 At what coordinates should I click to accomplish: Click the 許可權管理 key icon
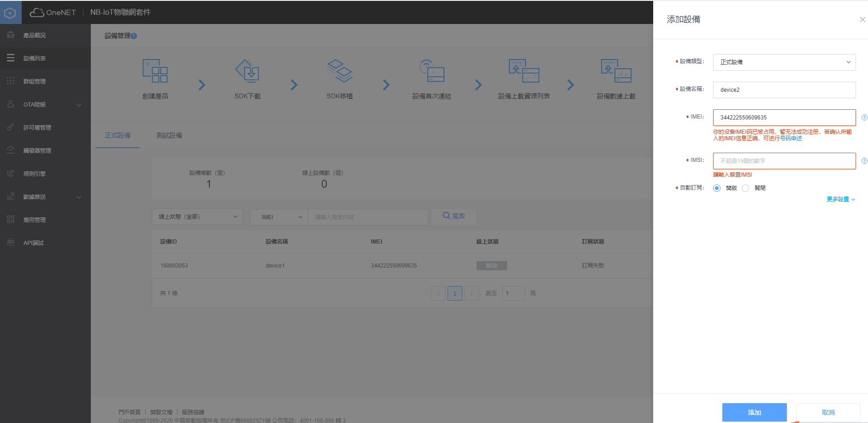click(11, 127)
